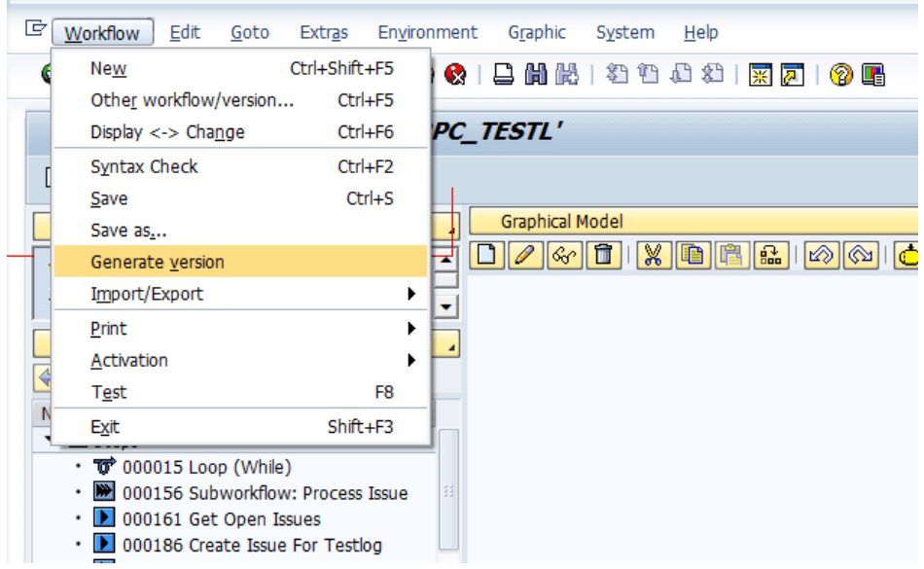The width and height of the screenshot is (924, 569).
Task: Click the scroll down arrow beside the menu
Action: tap(446, 307)
